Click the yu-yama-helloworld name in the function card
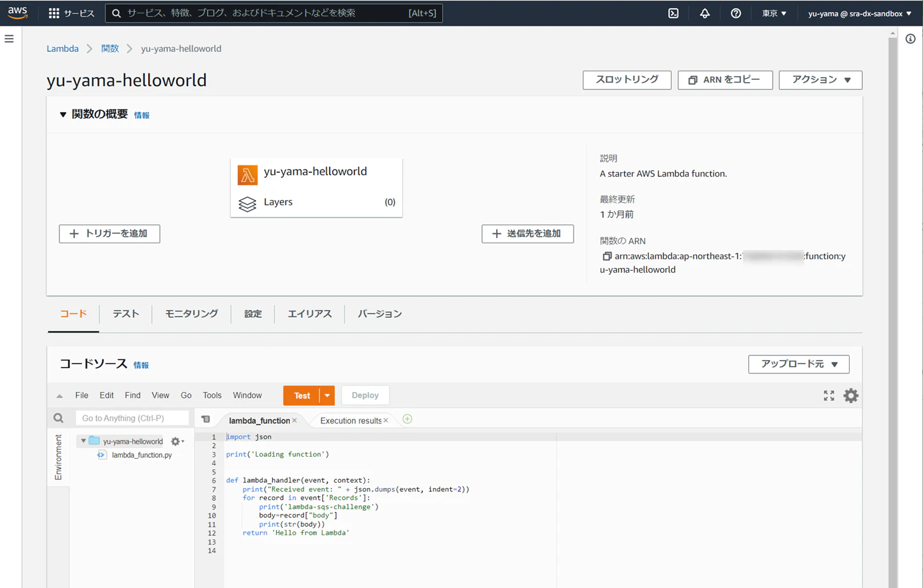 coord(315,171)
